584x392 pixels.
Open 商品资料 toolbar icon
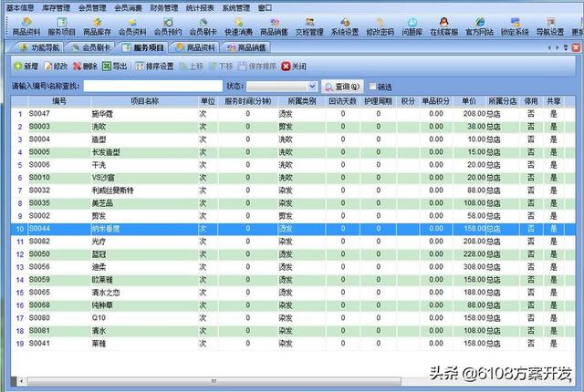pyautogui.click(x=26, y=26)
